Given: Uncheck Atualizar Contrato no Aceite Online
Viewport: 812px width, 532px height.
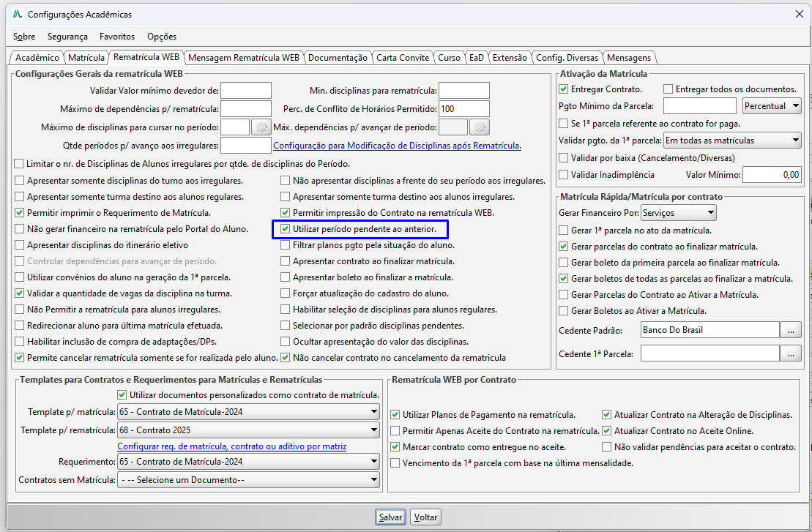Looking at the screenshot, I should pyautogui.click(x=606, y=430).
